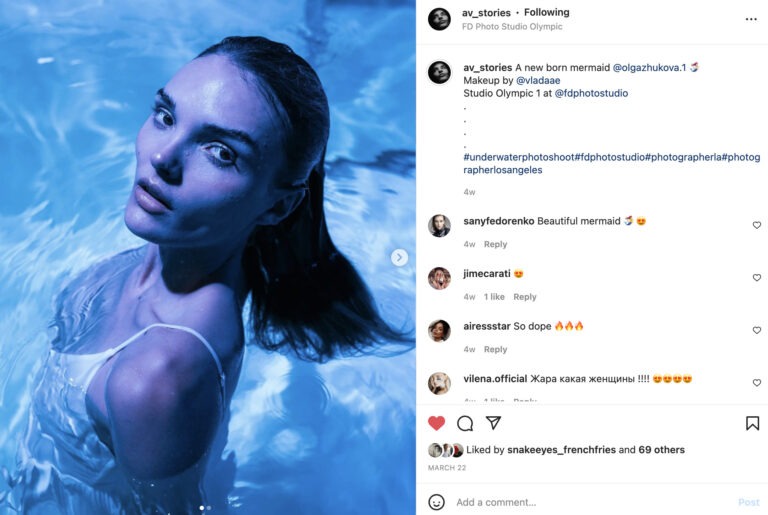Unlike the post with red heart
The image size is (768, 515).
coord(436,423)
